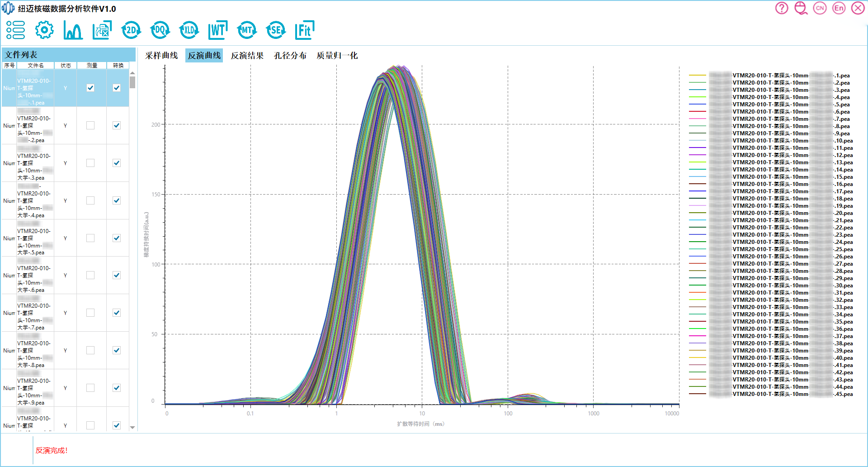Toggle 转换 checkbox for the .3.pea file

[x=117, y=163]
